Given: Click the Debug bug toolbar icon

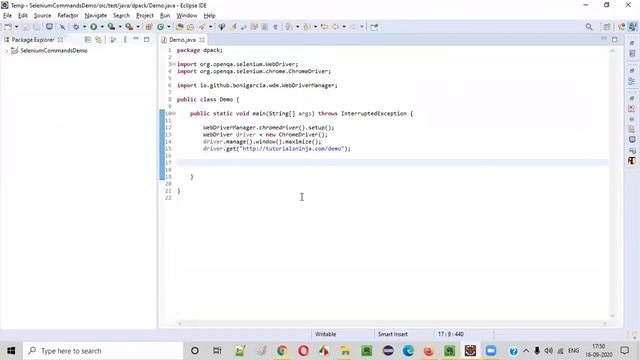Looking at the screenshot, I should pos(76,27).
